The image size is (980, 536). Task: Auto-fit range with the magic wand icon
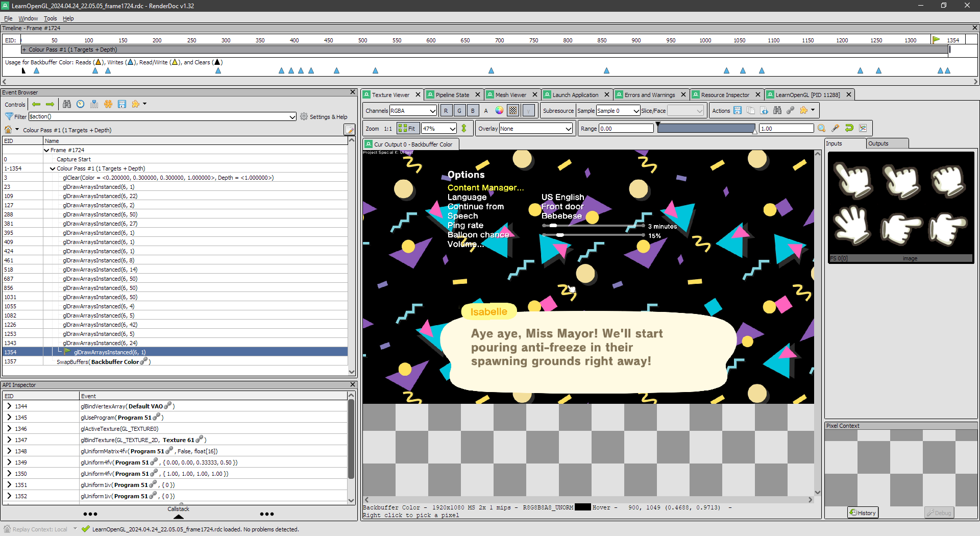coord(836,128)
